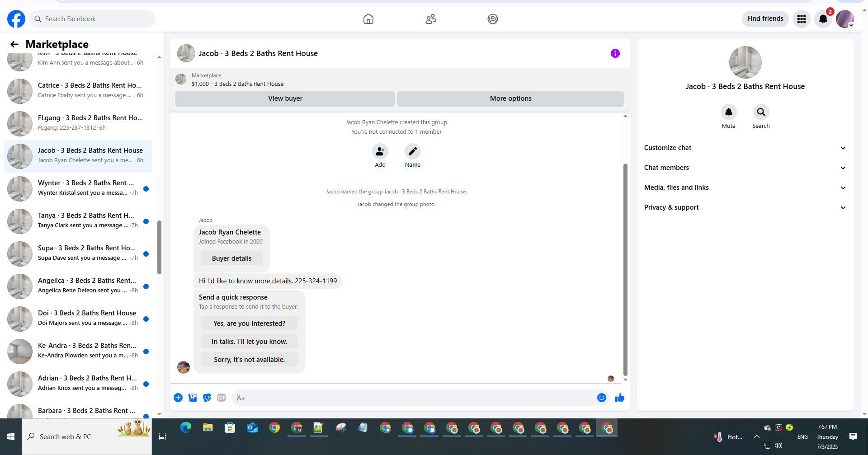
Task: Click the View buyer button
Action: tap(285, 99)
